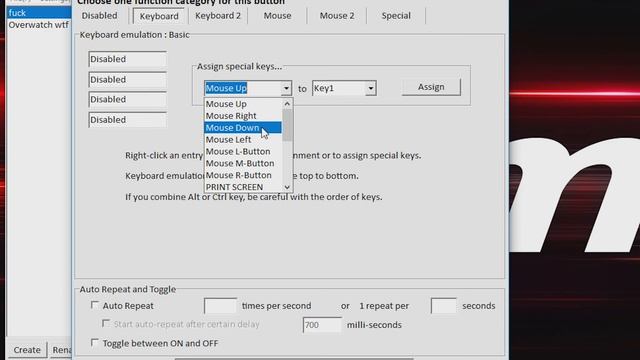640x360 pixels.
Task: Choose Mouse Left in the dropdown list
Action: tap(243, 140)
